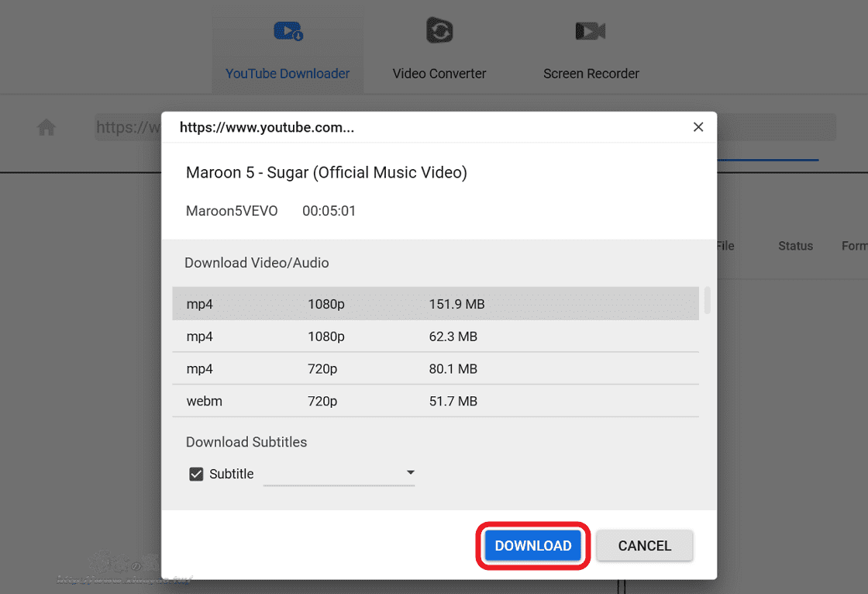The image size is (868, 594).
Task: Select mp4 720p 80.1 MB format
Action: 435,368
